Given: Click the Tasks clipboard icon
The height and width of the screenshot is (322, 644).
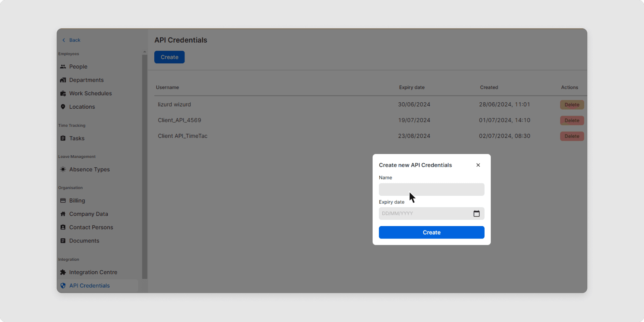Looking at the screenshot, I should point(63,138).
